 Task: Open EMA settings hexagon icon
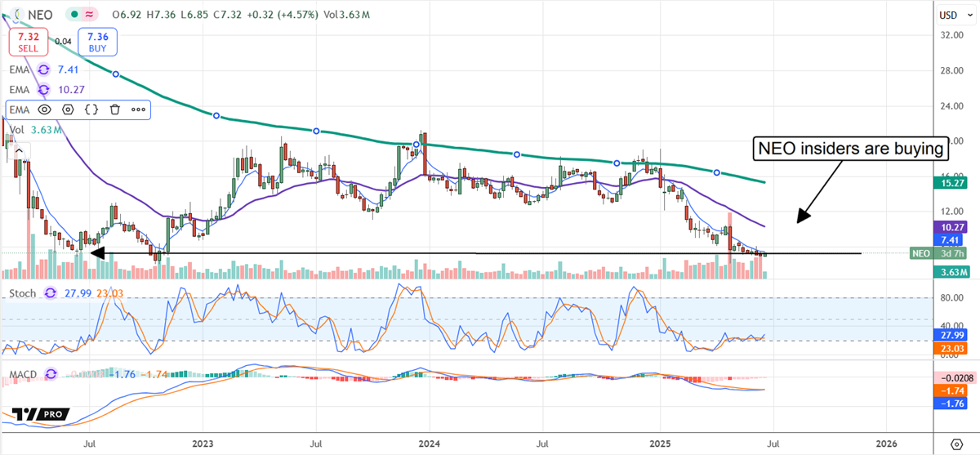pos(68,109)
